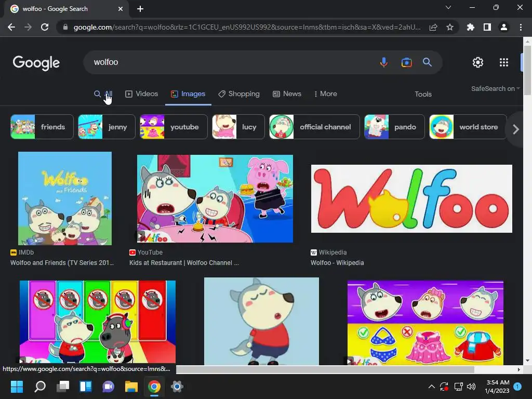Open the Wolfoo and Friends IMDb image
The width and height of the screenshot is (532, 399).
[x=65, y=198]
